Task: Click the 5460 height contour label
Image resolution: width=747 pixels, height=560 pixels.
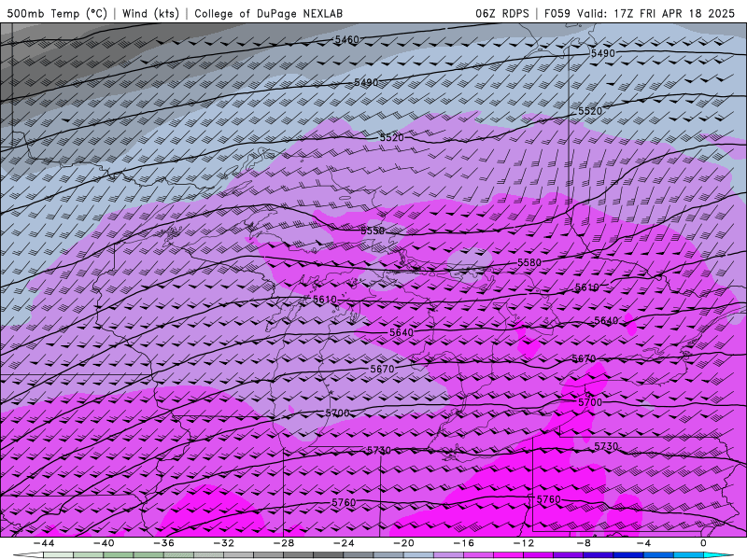Action: (x=346, y=40)
